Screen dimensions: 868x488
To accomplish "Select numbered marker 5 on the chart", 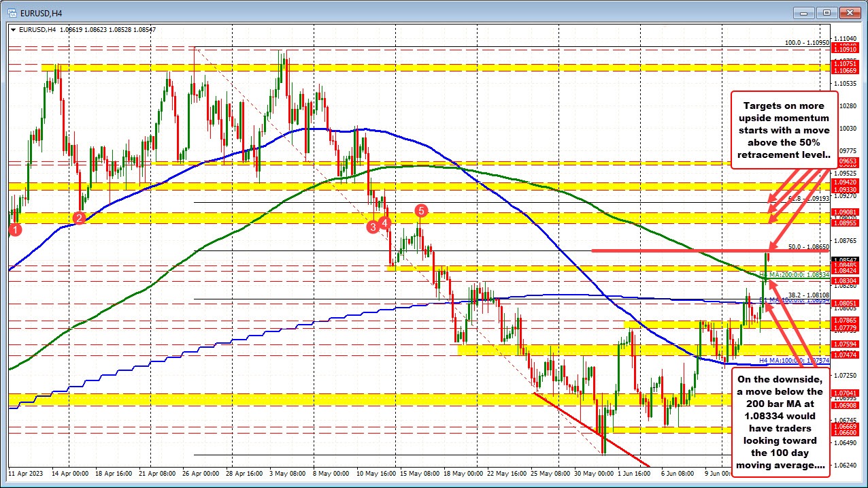I will 420,211.
